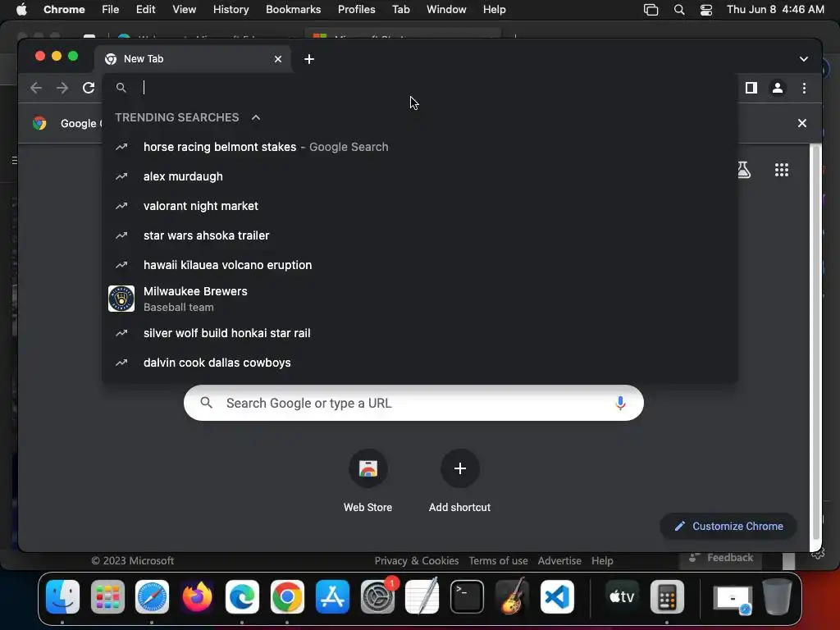Pick star wars ahsoka trailer suggestion
840x630 pixels.
[420, 235]
